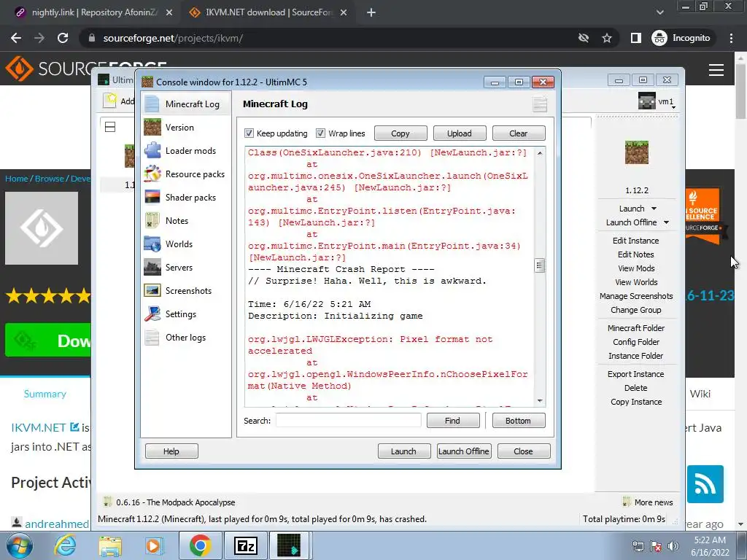Jump to log Bottom button

point(519,421)
